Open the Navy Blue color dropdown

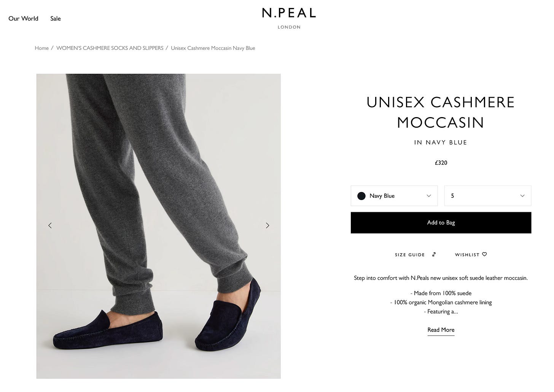394,196
